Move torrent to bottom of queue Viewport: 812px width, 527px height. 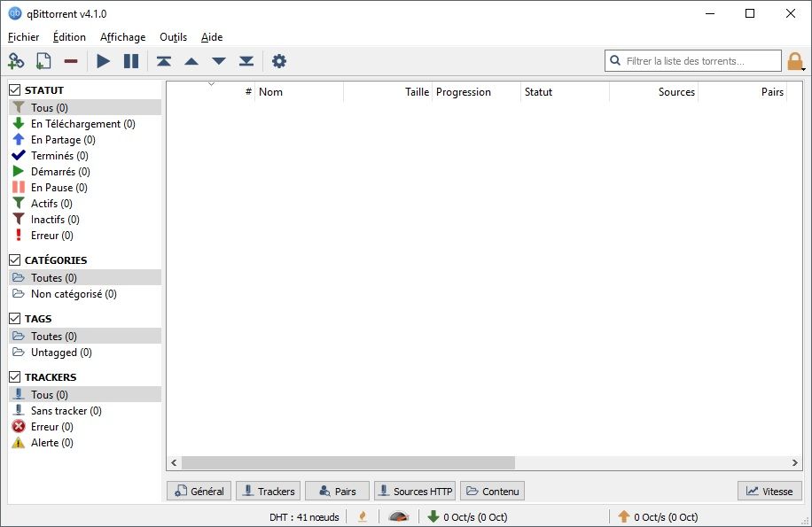[246, 61]
